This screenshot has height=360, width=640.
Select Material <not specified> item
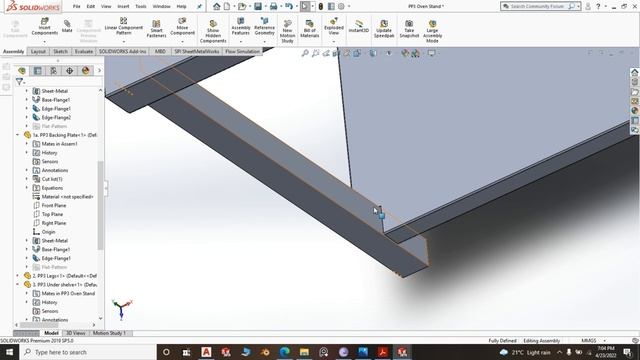[x=63, y=196]
